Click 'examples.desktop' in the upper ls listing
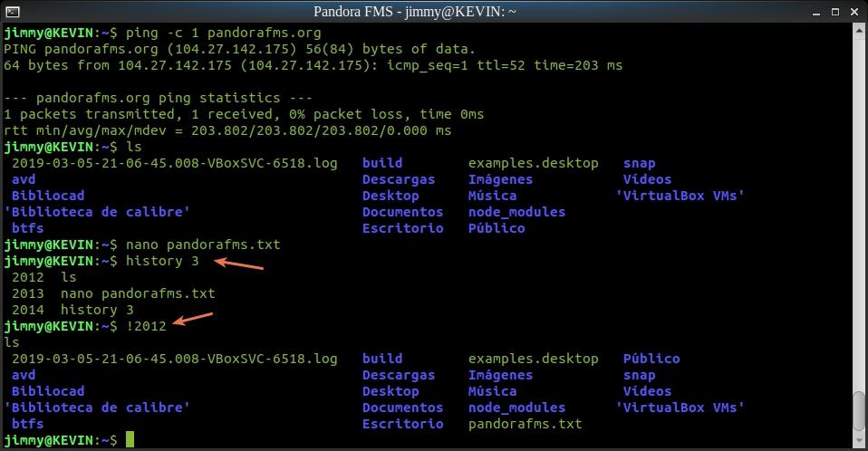The height and width of the screenshot is (451, 868). coord(533,163)
